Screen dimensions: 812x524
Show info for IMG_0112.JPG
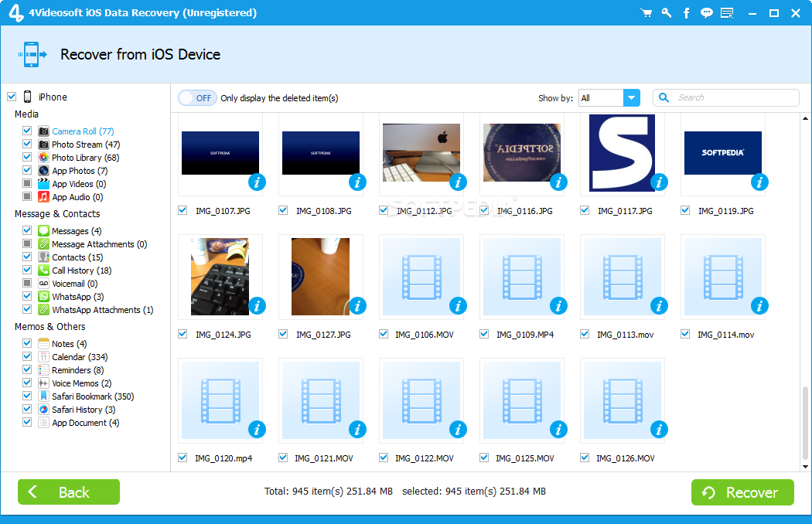tap(458, 182)
